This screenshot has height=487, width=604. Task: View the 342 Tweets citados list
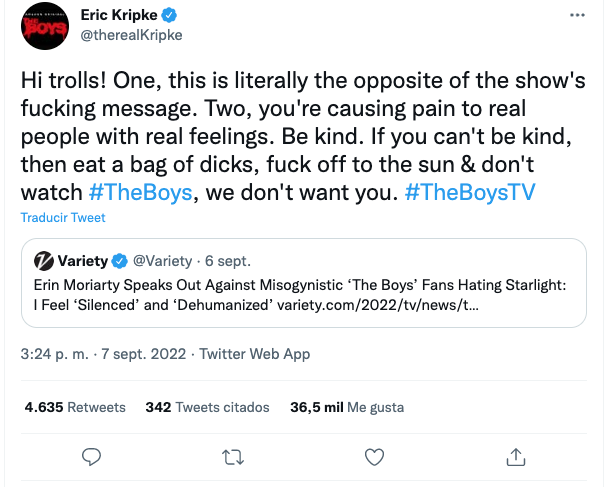[x=207, y=407]
